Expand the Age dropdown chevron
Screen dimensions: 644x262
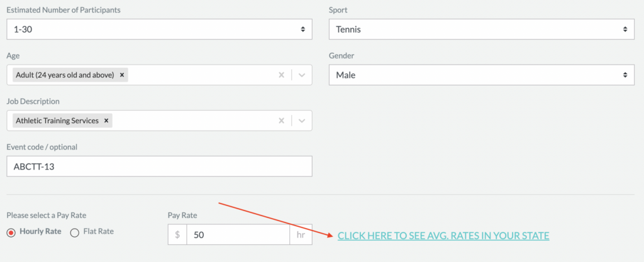[x=302, y=75]
